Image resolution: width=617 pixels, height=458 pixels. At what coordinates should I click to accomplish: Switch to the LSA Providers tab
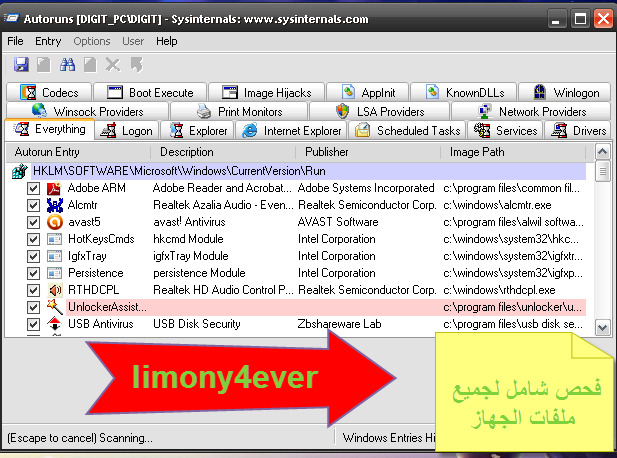point(380,112)
